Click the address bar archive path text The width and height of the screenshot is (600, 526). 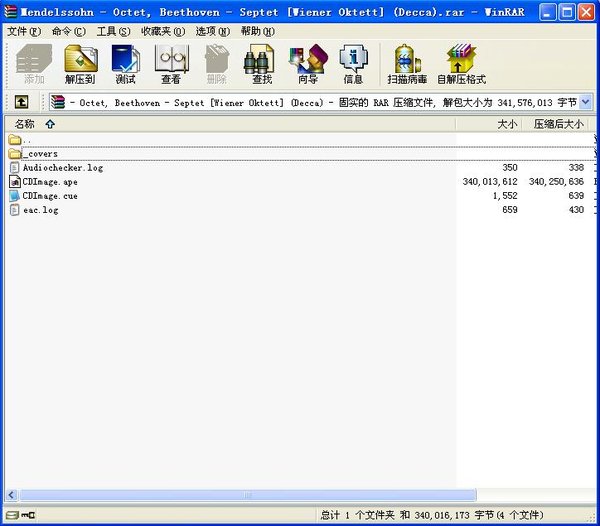323,103
